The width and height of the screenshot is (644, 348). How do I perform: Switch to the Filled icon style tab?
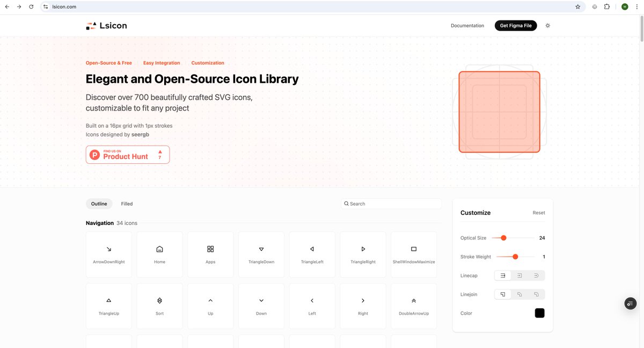coord(127,204)
